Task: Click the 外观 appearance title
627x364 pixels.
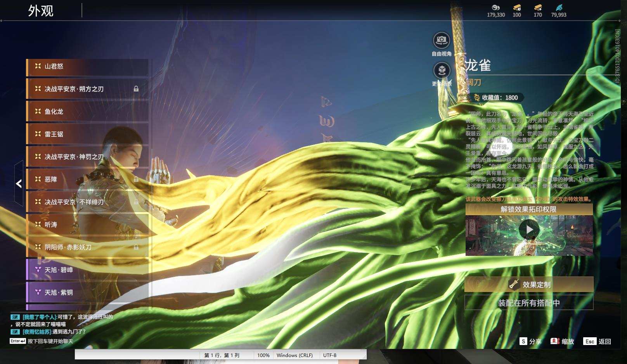Action: coord(41,11)
